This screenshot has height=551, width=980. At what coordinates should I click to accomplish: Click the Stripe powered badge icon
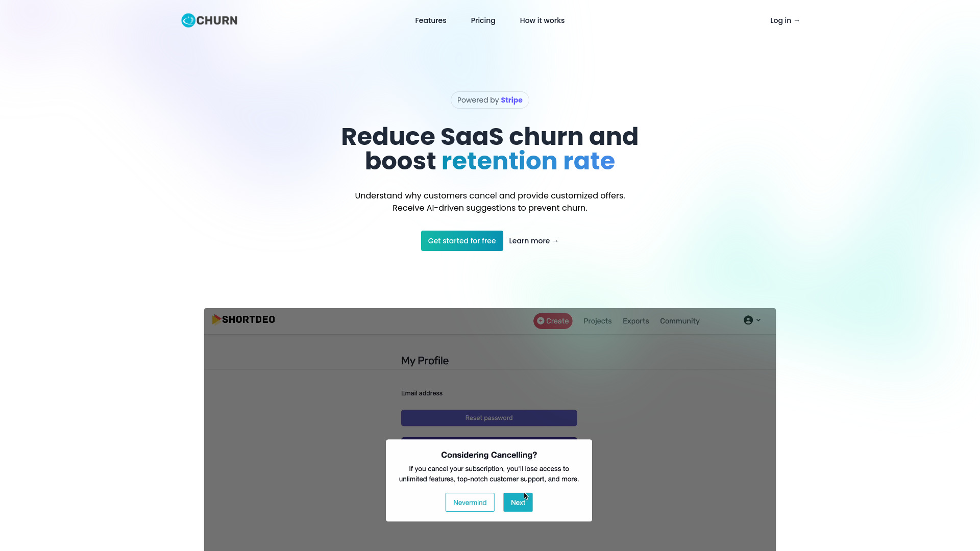click(x=490, y=99)
